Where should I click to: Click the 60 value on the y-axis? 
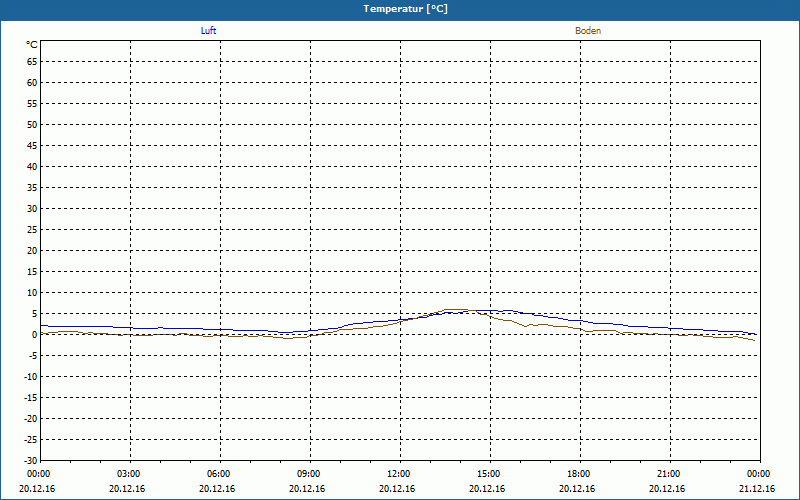tap(32, 83)
